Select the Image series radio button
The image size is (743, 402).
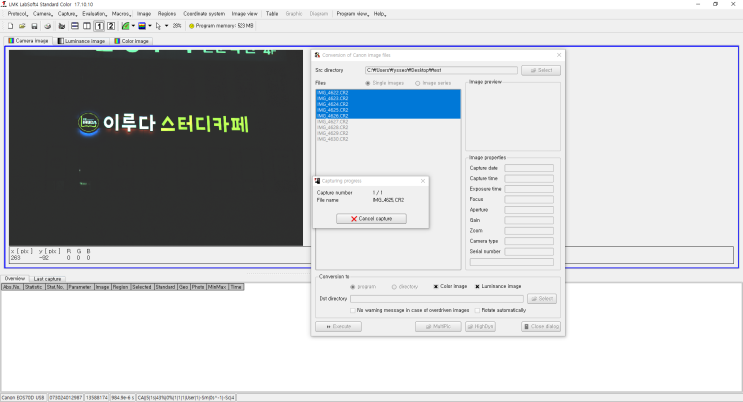tap(417, 83)
